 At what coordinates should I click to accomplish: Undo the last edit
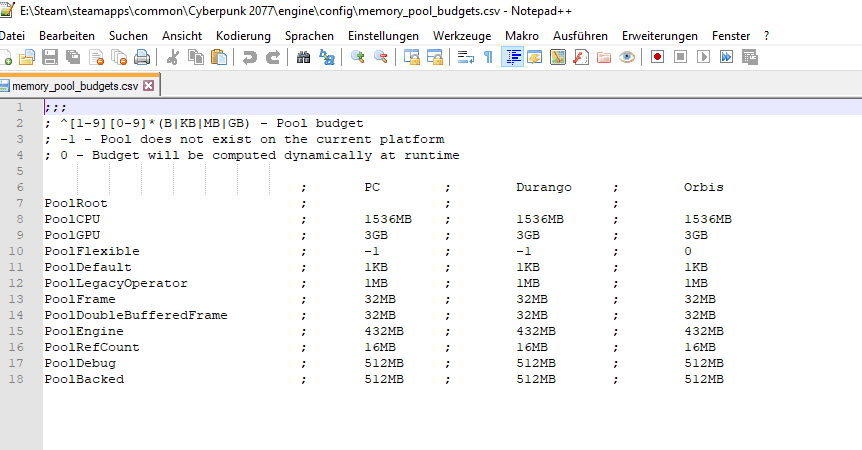pyautogui.click(x=250, y=57)
